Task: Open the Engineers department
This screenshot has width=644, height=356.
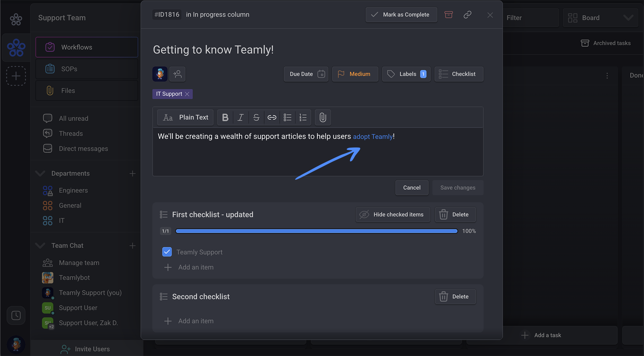Action: (73, 190)
